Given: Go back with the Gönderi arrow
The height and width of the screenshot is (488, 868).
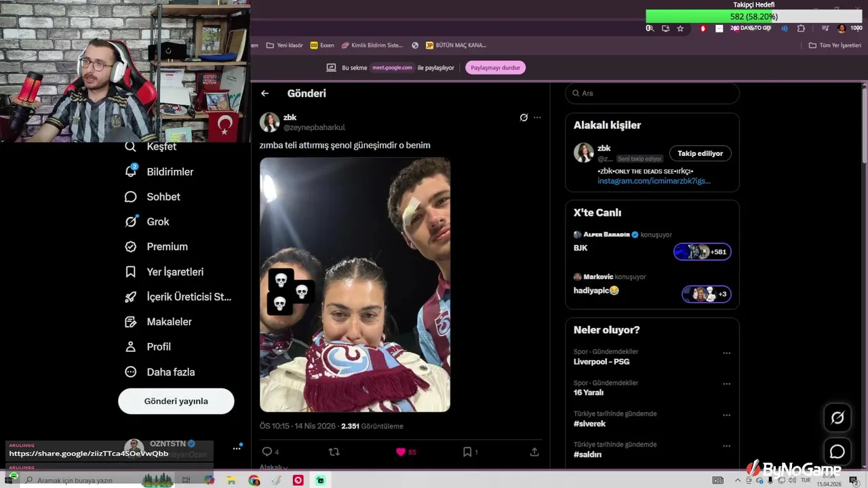Looking at the screenshot, I should coord(265,94).
